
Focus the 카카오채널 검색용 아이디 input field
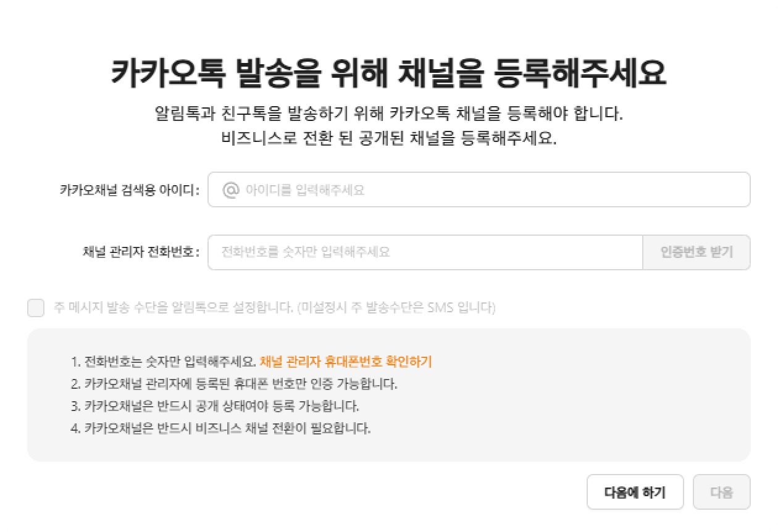tap(479, 189)
